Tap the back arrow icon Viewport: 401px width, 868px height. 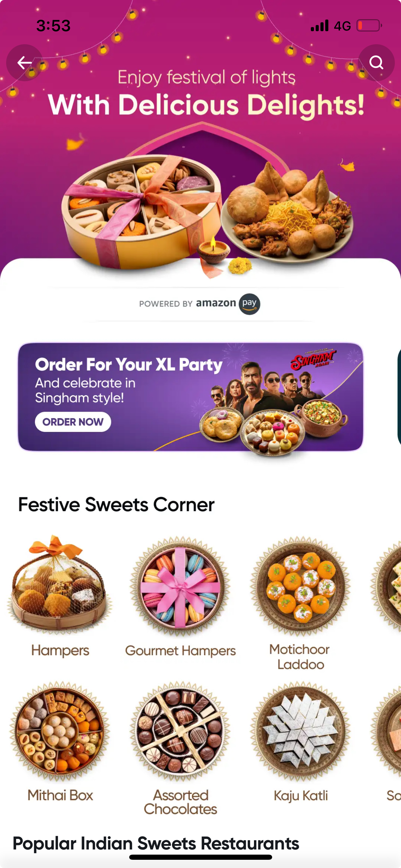click(25, 63)
